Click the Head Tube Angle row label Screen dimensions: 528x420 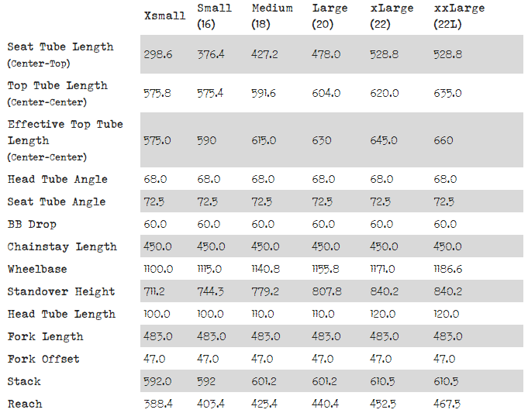(x=57, y=179)
